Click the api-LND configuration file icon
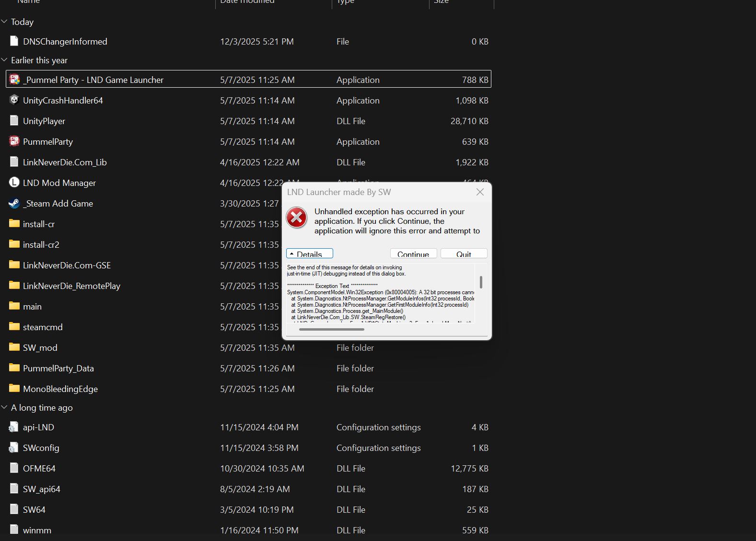The height and width of the screenshot is (541, 756). 14,427
